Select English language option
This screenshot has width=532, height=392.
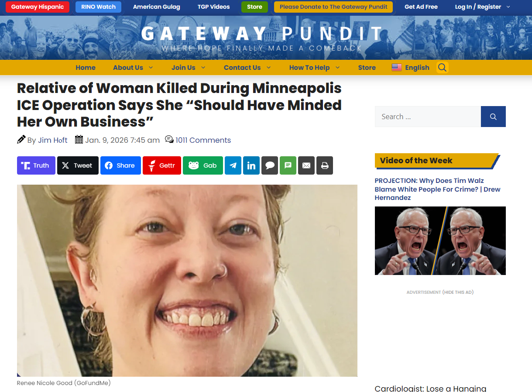coord(411,68)
